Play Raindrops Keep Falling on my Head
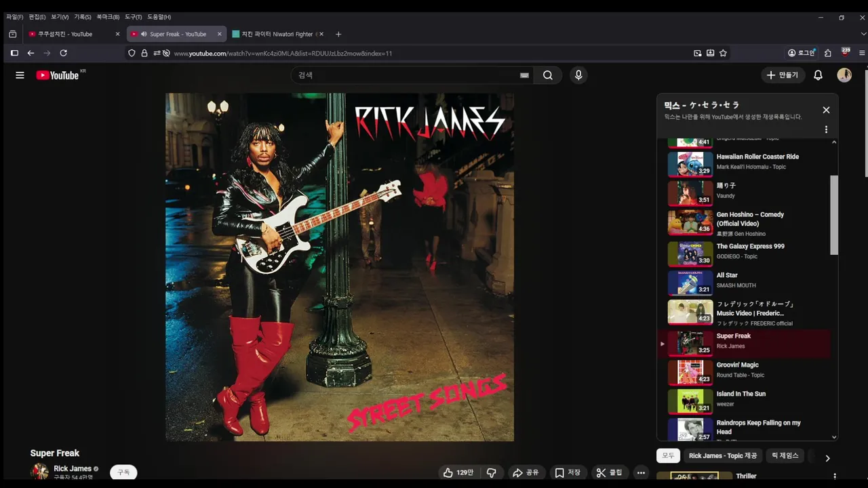Viewport: 868px width, 488px height. pos(744,429)
